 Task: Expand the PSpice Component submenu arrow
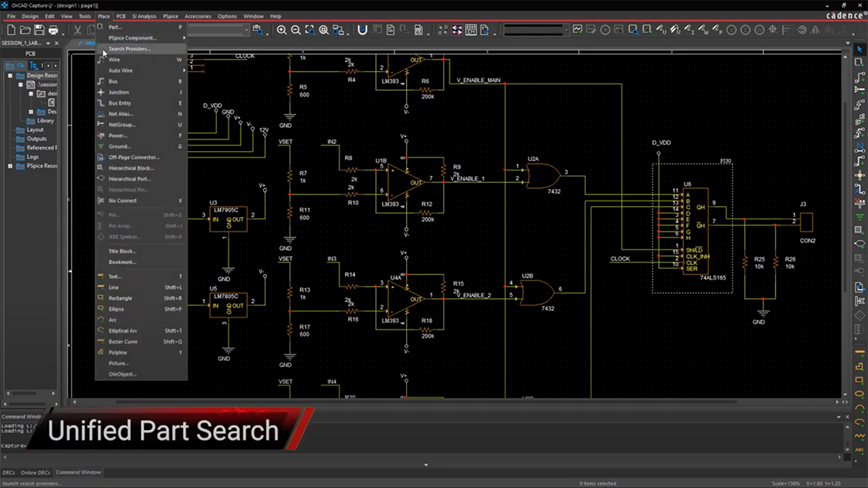tap(184, 38)
